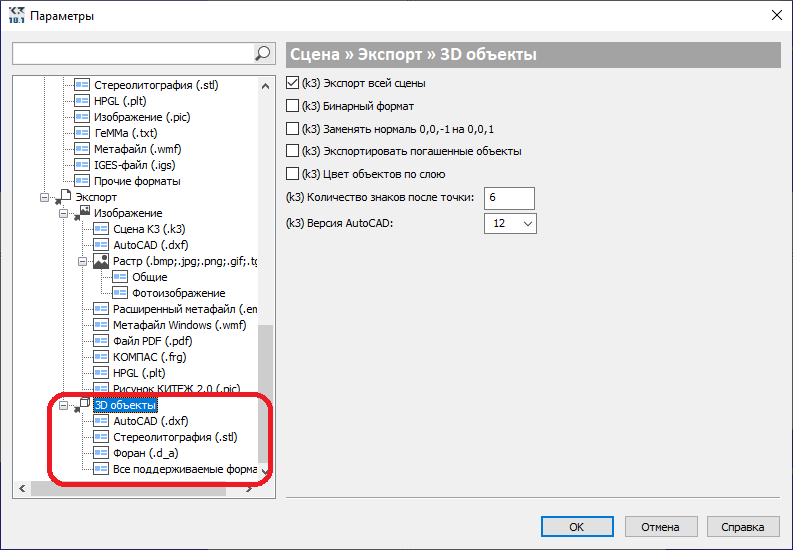Enable Бинарный формат checkbox

tap(292, 106)
